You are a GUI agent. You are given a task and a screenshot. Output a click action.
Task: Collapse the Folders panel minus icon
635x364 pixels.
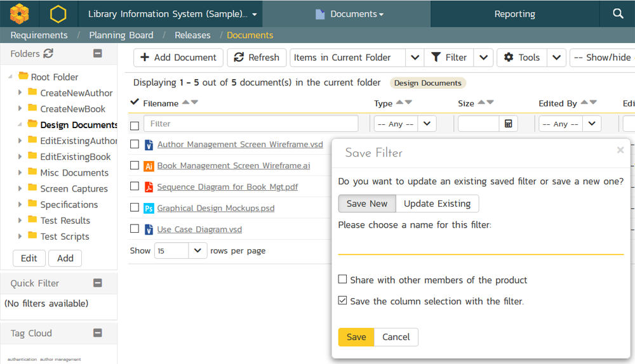click(97, 54)
